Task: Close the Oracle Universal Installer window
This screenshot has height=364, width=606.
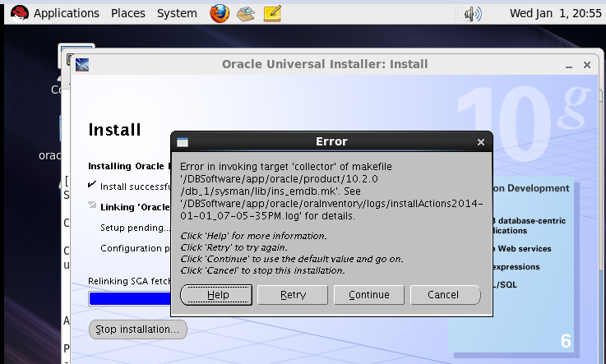Action: 586,65
